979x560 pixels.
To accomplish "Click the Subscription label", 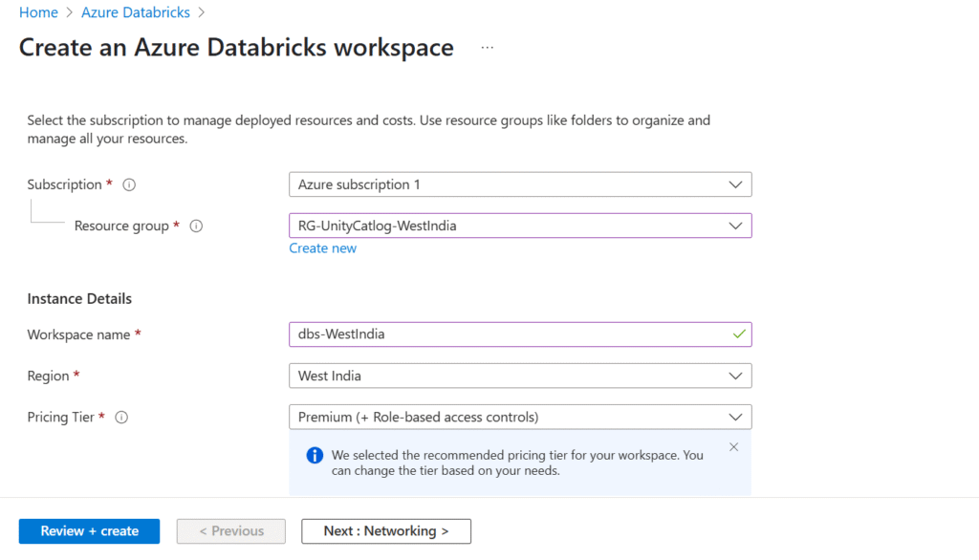I will coord(64,184).
